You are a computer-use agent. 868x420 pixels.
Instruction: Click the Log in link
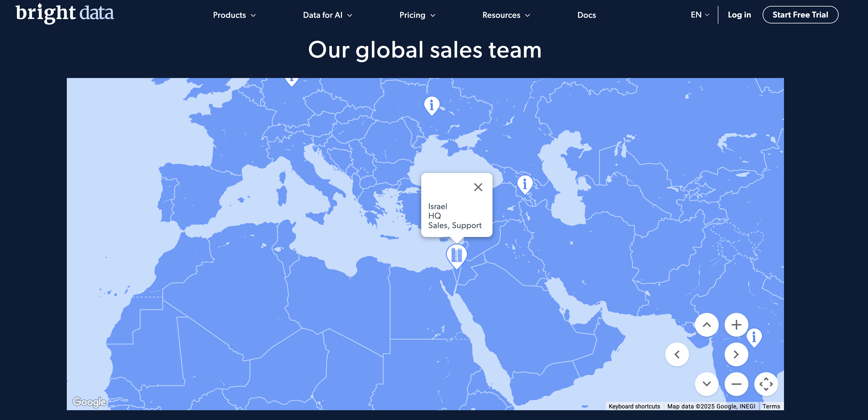click(739, 15)
